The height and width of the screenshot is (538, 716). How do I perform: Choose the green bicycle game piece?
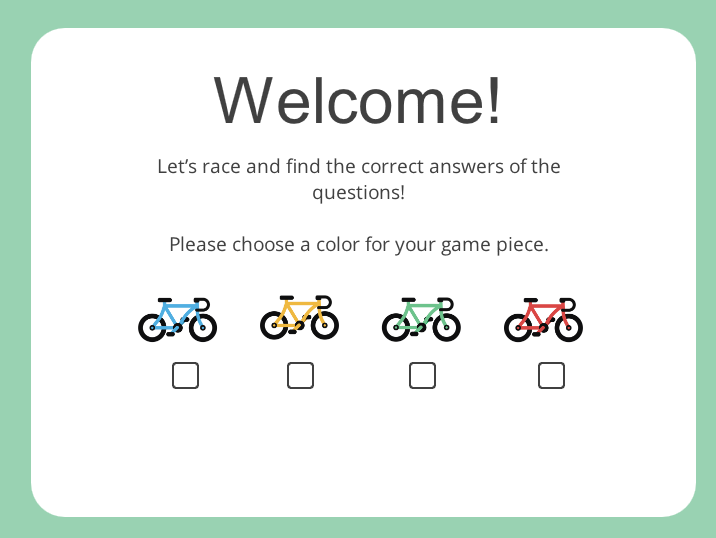tap(421, 319)
